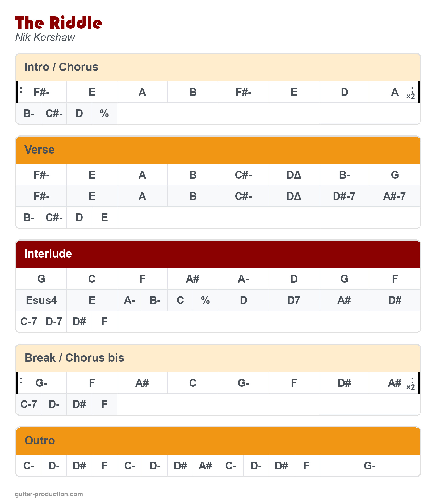Select the Outro section header
436x504 pixels.
40,441
